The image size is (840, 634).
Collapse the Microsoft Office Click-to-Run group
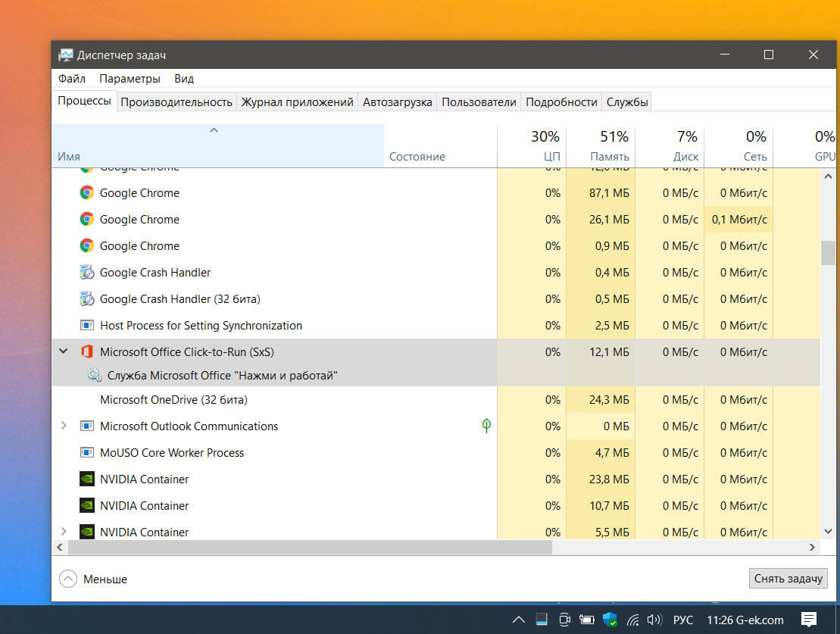pos(63,351)
